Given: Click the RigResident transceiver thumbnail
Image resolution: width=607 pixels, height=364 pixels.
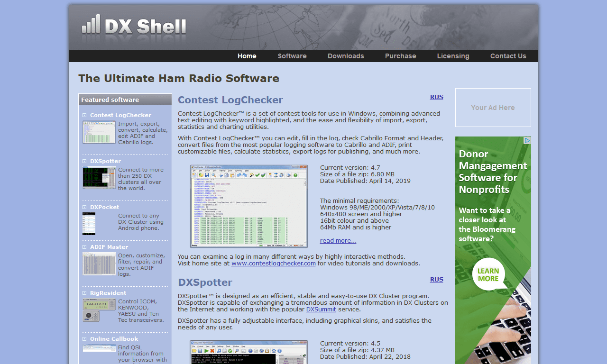Looking at the screenshot, I should point(99,310).
